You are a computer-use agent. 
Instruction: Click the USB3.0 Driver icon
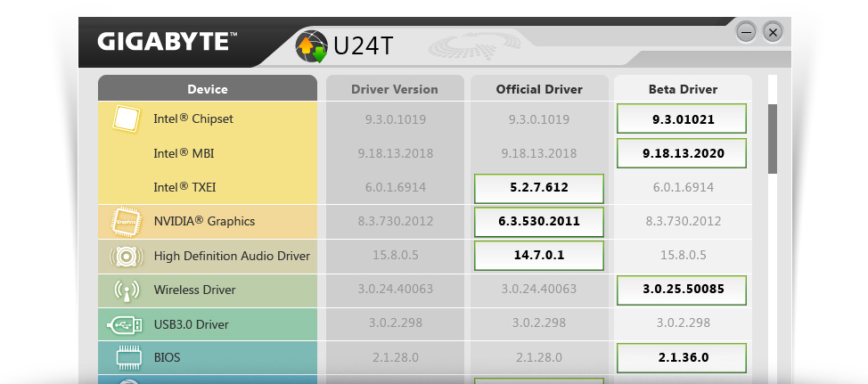(127, 324)
